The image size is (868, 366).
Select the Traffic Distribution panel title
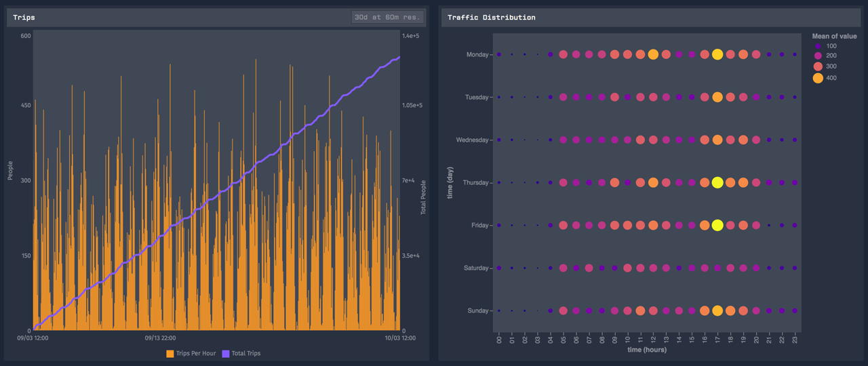click(x=492, y=18)
